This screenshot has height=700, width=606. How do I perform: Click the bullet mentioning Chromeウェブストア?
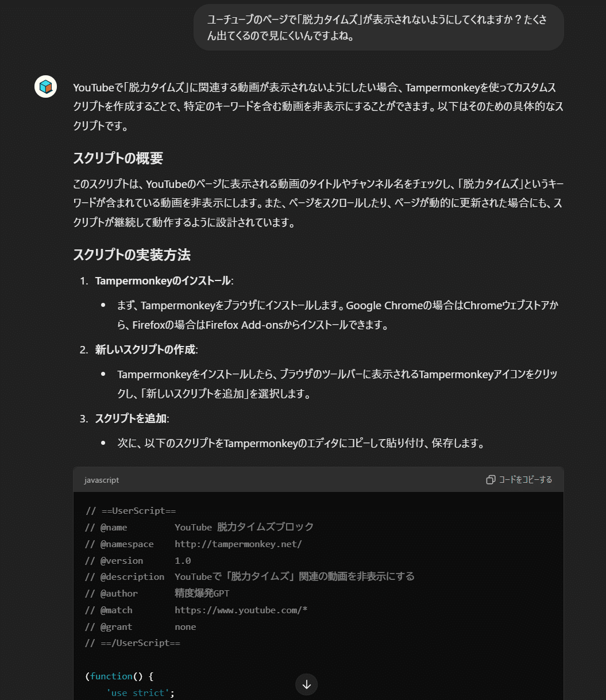click(338, 315)
